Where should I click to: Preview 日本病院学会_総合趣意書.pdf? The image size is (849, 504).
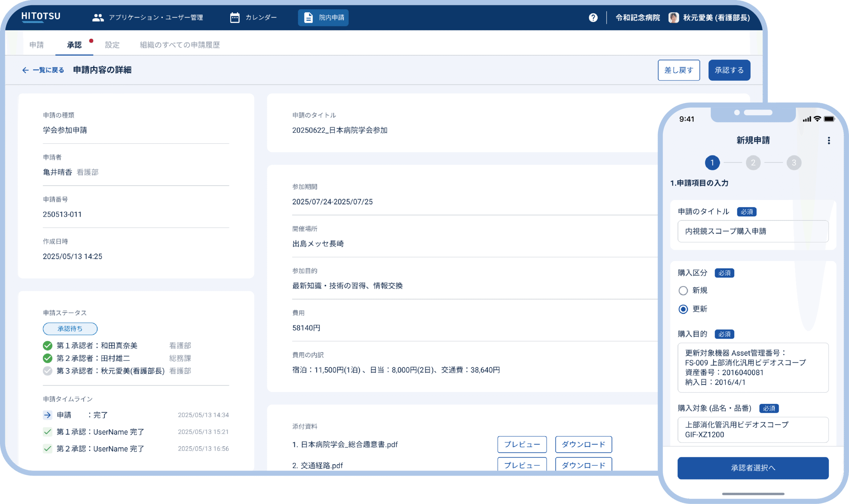coord(522,445)
